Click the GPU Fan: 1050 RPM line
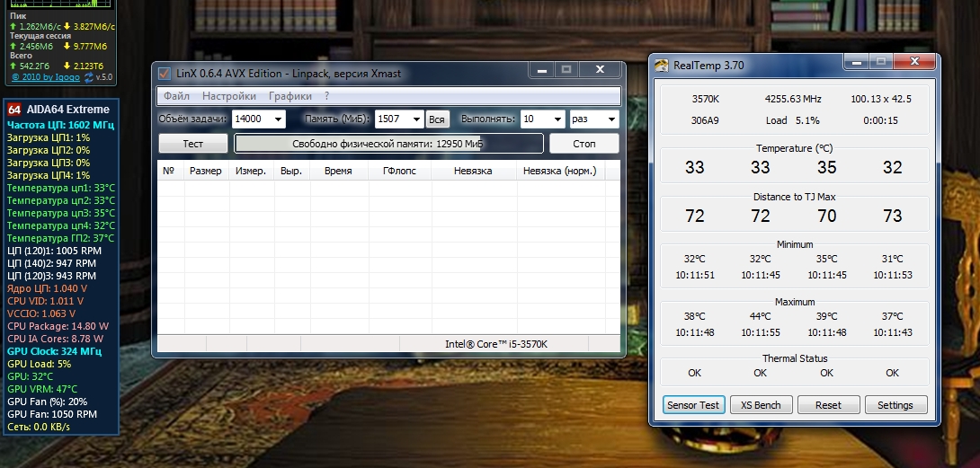This screenshot has width=980, height=468. click(x=52, y=413)
